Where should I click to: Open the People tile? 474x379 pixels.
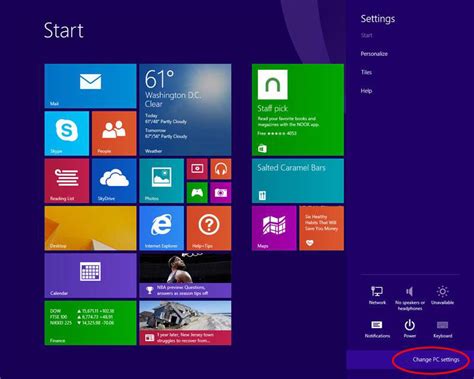tap(114, 133)
